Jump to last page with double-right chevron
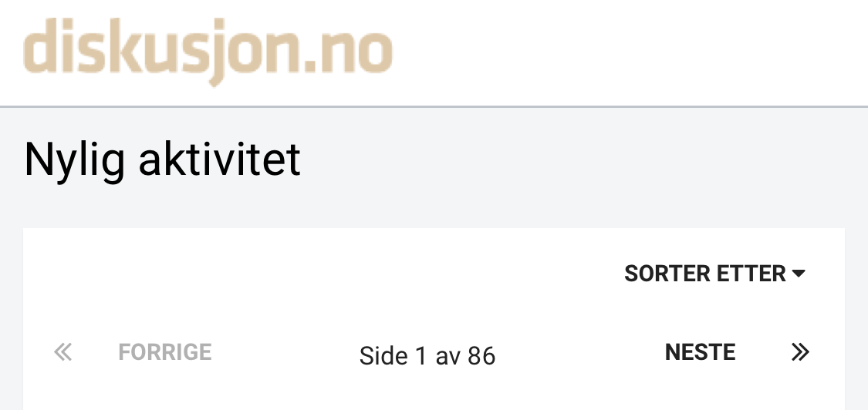 (800, 353)
